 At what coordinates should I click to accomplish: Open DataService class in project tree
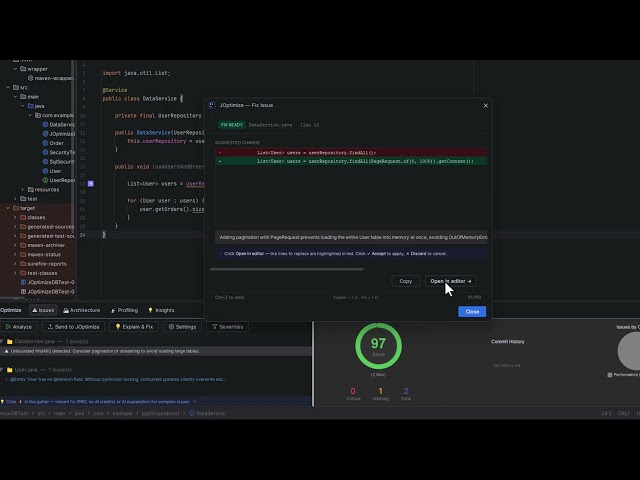58,124
